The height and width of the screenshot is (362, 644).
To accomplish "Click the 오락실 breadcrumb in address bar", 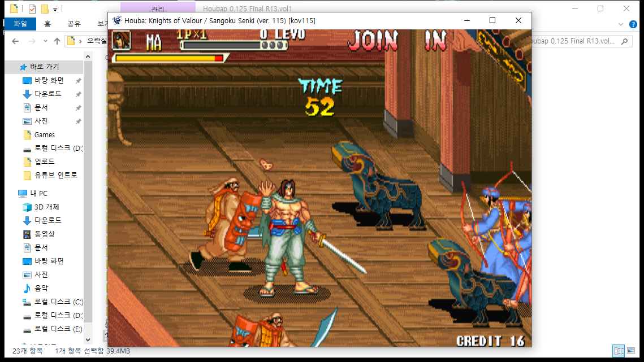I will click(97, 41).
